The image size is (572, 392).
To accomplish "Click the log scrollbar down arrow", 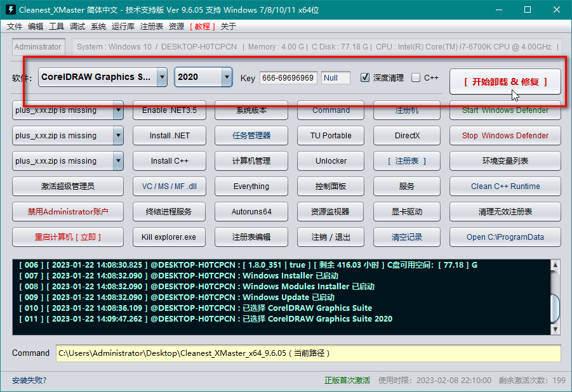I will 555,329.
